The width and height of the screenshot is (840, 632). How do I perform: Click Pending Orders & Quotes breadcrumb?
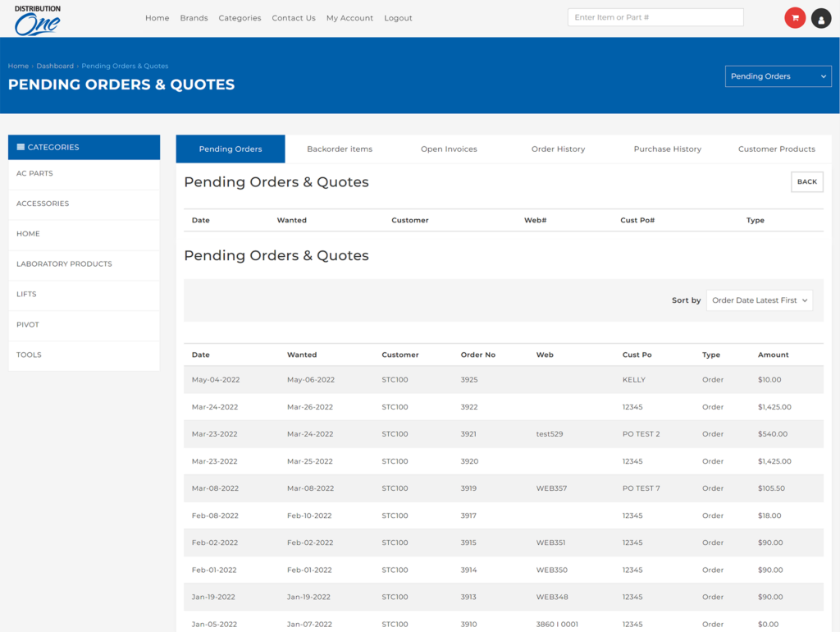[x=125, y=66]
